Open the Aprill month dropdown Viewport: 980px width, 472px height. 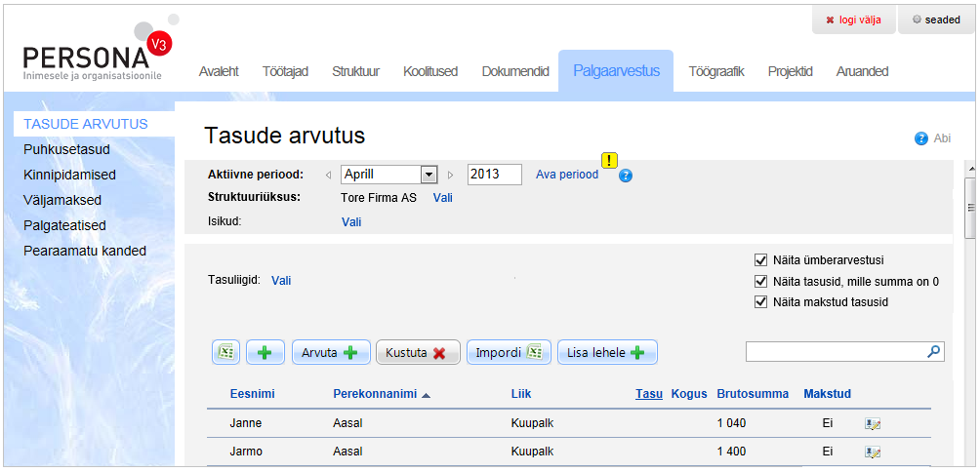[428, 175]
